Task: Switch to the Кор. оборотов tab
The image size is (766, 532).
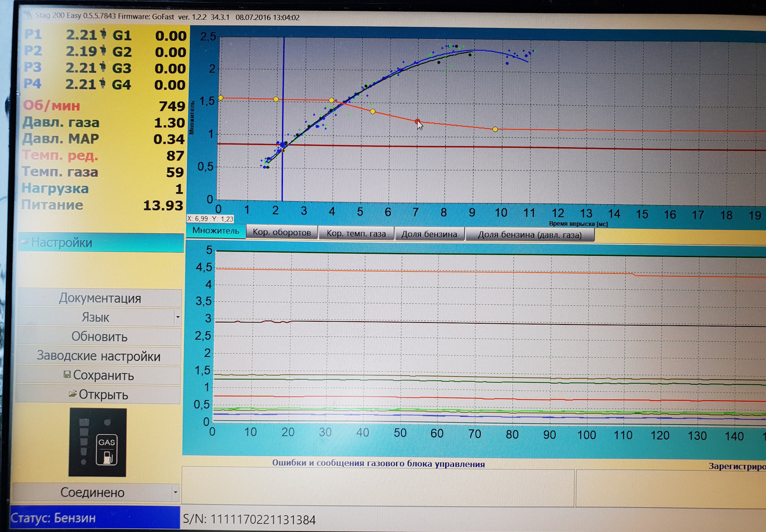Action: point(282,232)
